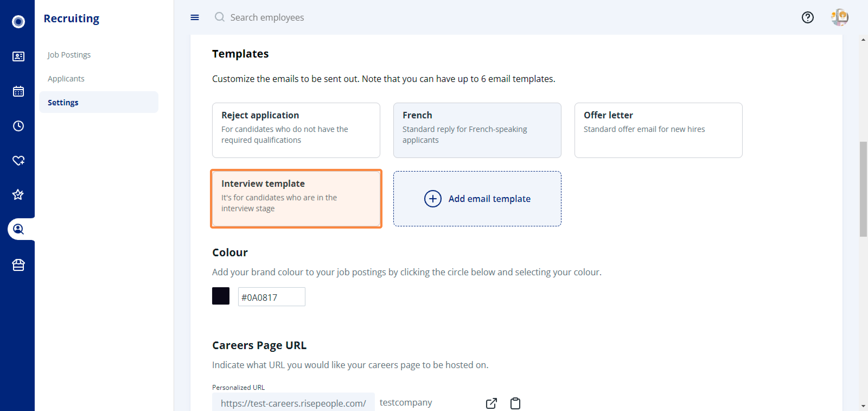Open the time clock icon in sidebar
This screenshot has width=868, height=411.
[18, 126]
